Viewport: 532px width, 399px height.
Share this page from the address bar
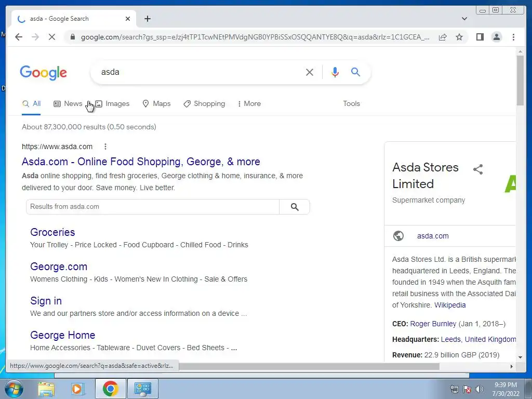pyautogui.click(x=443, y=37)
